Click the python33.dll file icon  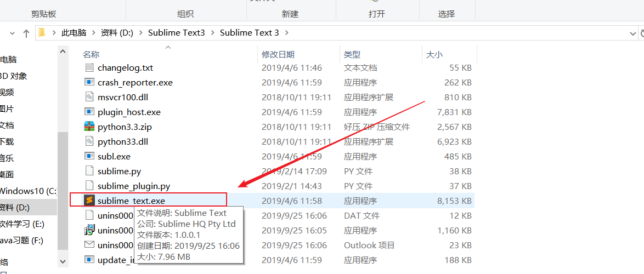pyautogui.click(x=89, y=141)
